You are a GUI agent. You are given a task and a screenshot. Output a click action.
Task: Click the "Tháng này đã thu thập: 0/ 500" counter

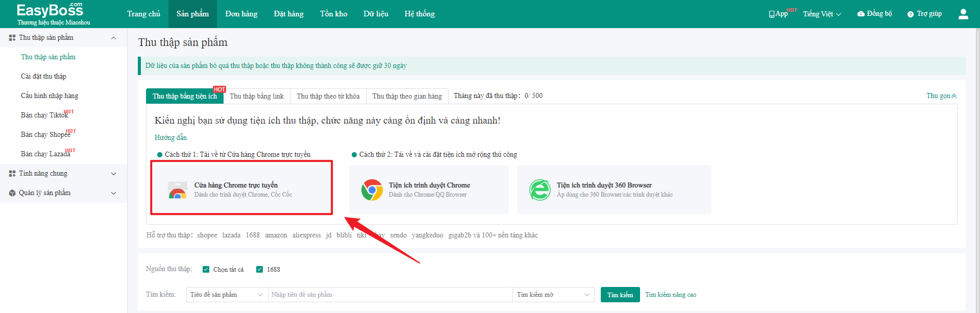(498, 96)
